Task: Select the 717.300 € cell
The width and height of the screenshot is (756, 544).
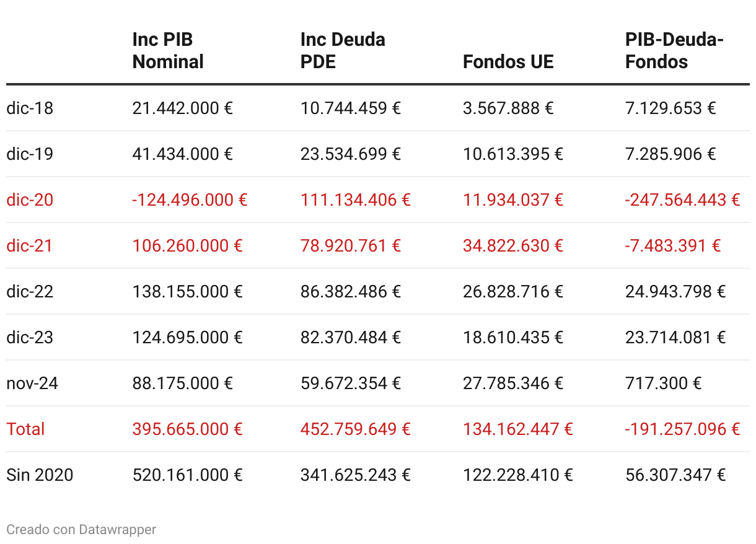Action: (663, 384)
